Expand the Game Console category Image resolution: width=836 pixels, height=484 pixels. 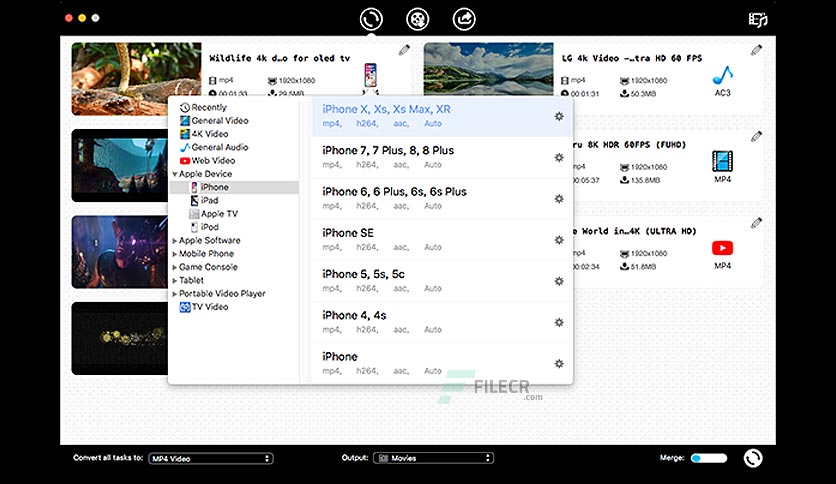[174, 268]
